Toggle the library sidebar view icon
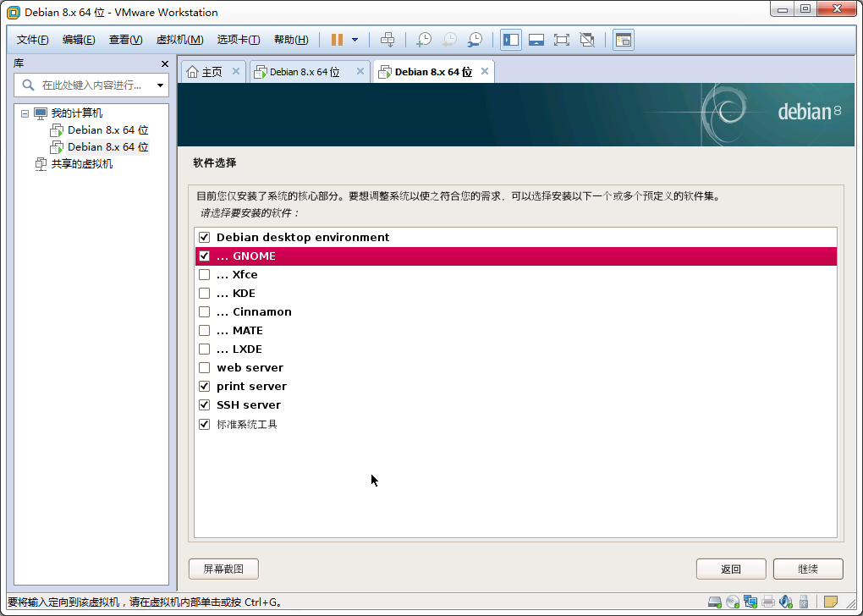The width and height of the screenshot is (863, 616). coord(511,40)
